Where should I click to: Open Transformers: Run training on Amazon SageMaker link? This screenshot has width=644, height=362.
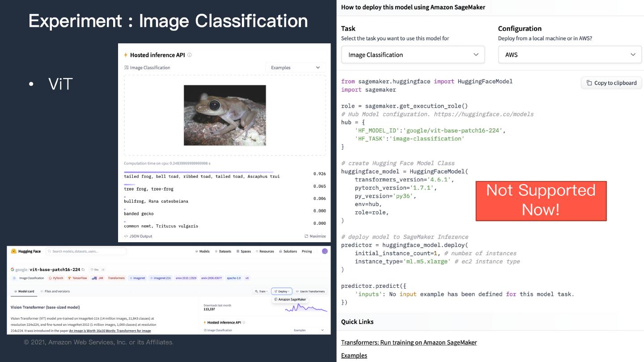click(x=409, y=342)
